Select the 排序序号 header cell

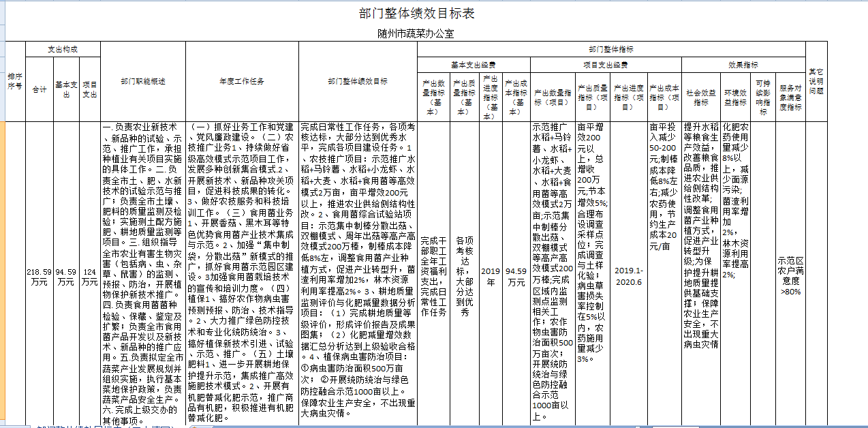[15, 81]
